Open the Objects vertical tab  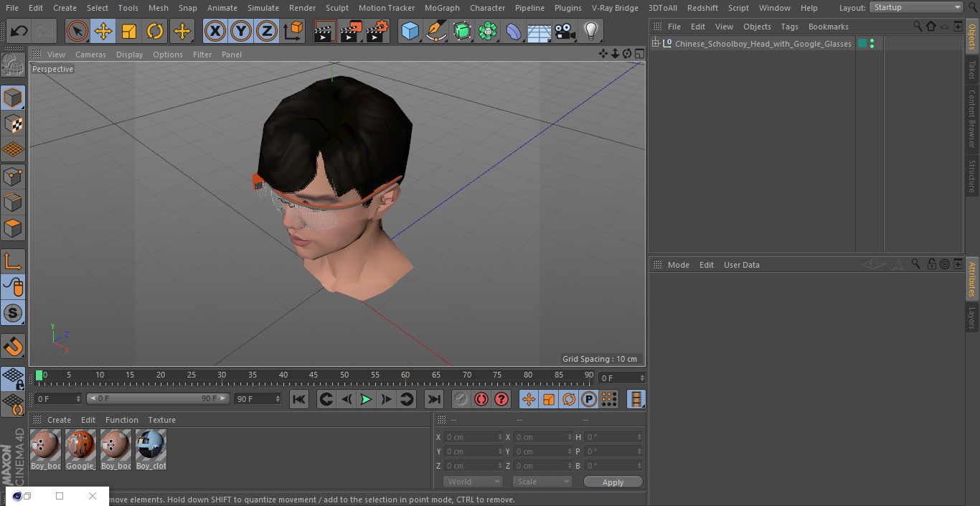972,37
